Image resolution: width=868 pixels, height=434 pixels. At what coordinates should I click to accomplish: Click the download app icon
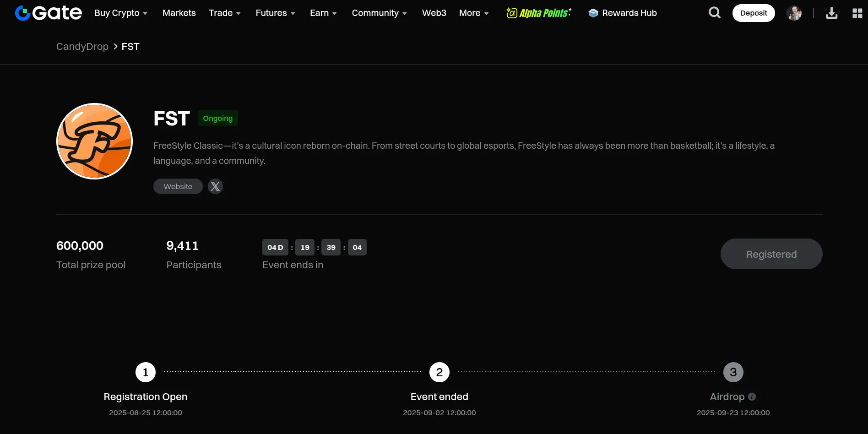[x=832, y=13]
